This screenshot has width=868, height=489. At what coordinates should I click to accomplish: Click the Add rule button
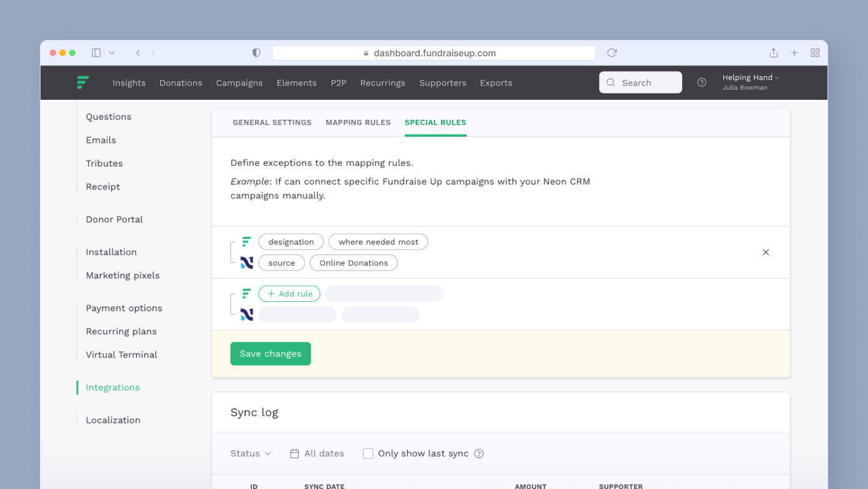[289, 294]
